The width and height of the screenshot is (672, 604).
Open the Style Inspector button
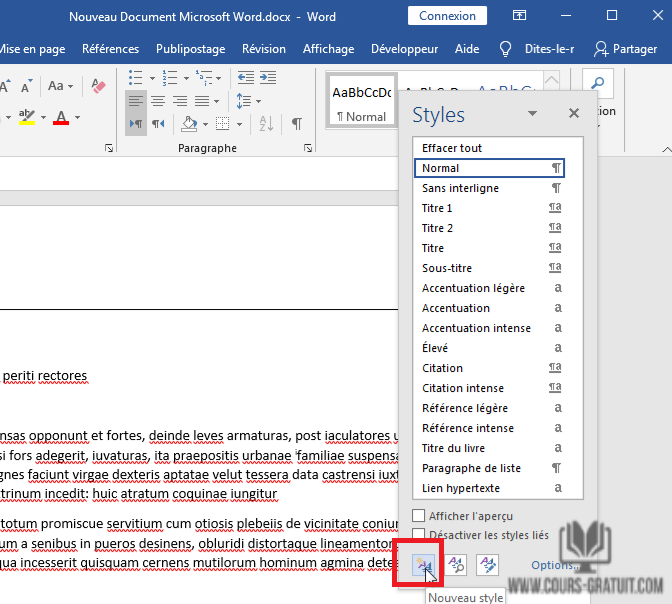pos(455,565)
